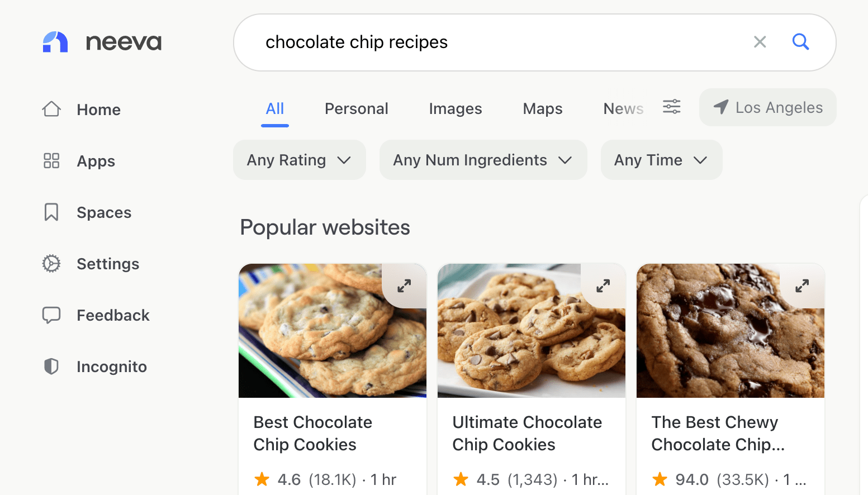This screenshot has height=495, width=868.
Task: Open the Feedback link in the sidebar
Action: pos(96,315)
